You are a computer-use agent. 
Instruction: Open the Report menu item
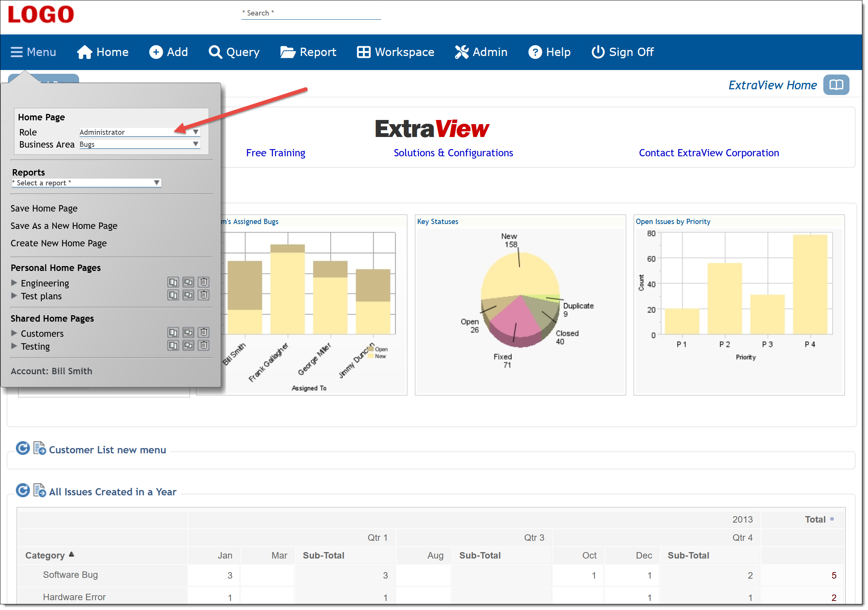coord(308,52)
